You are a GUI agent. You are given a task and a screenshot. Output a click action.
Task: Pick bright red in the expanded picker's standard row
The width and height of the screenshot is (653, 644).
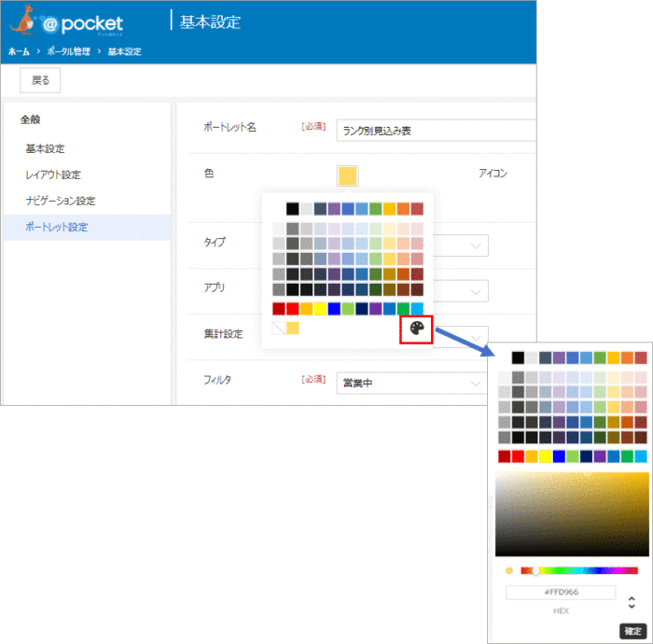click(x=518, y=456)
